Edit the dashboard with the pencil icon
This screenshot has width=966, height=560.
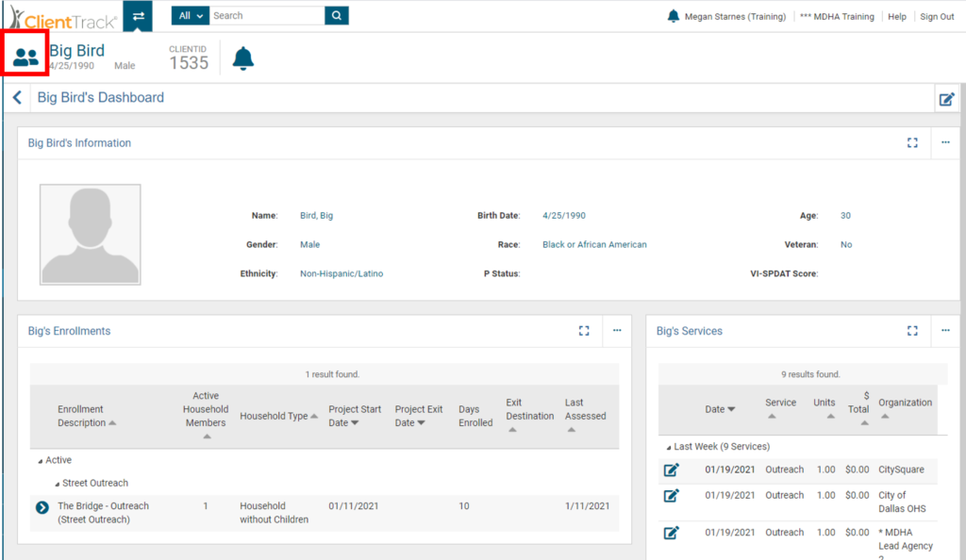[x=946, y=99]
